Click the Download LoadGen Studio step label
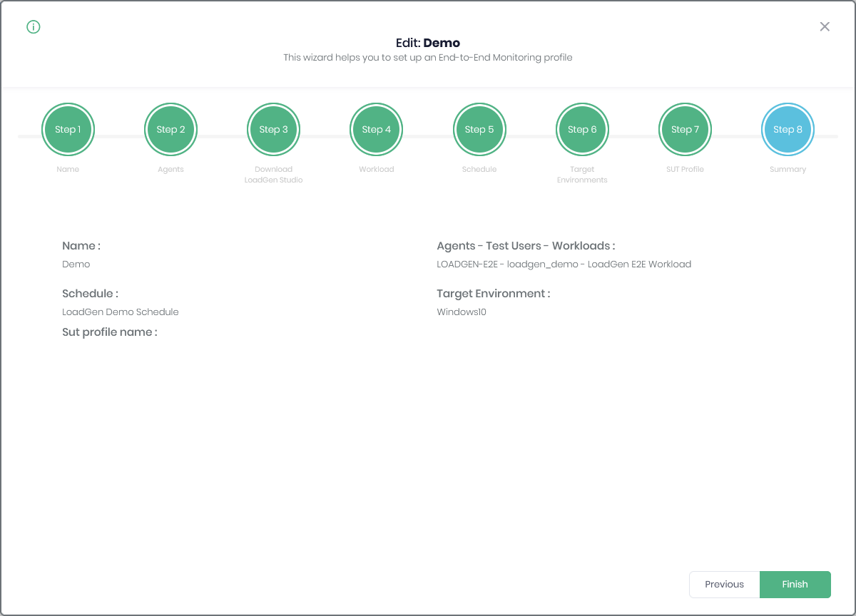 (273, 175)
